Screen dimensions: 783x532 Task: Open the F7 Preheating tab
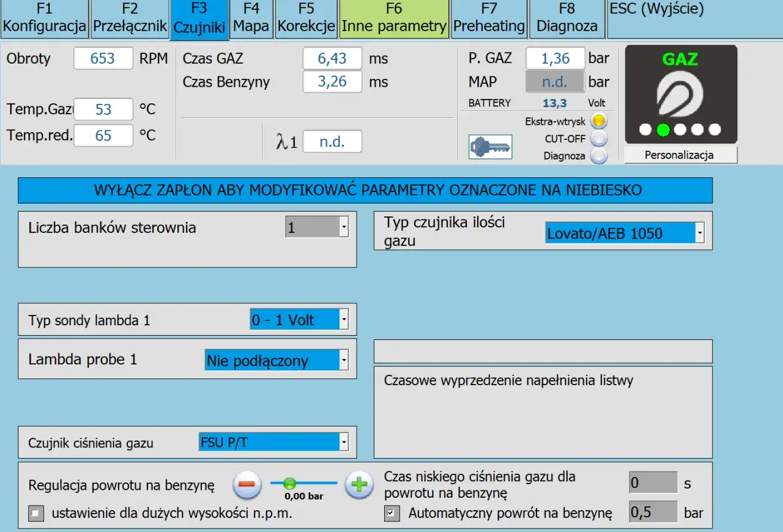[x=489, y=18]
